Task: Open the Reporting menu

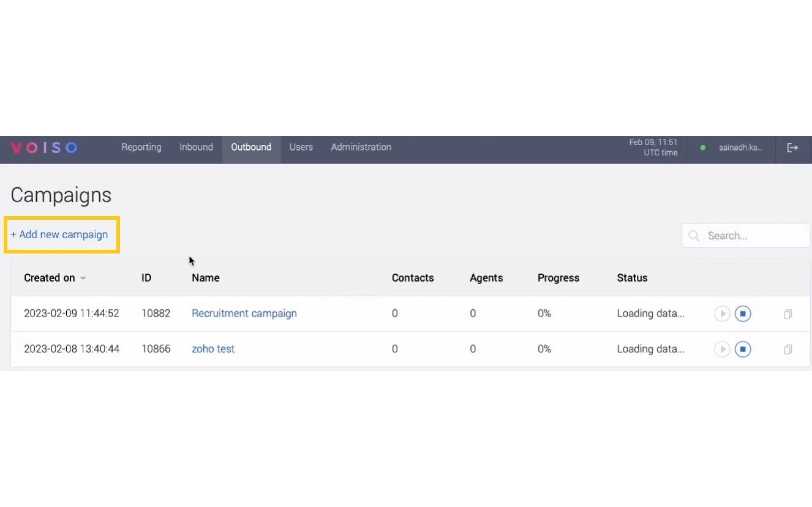Action: 141,147
